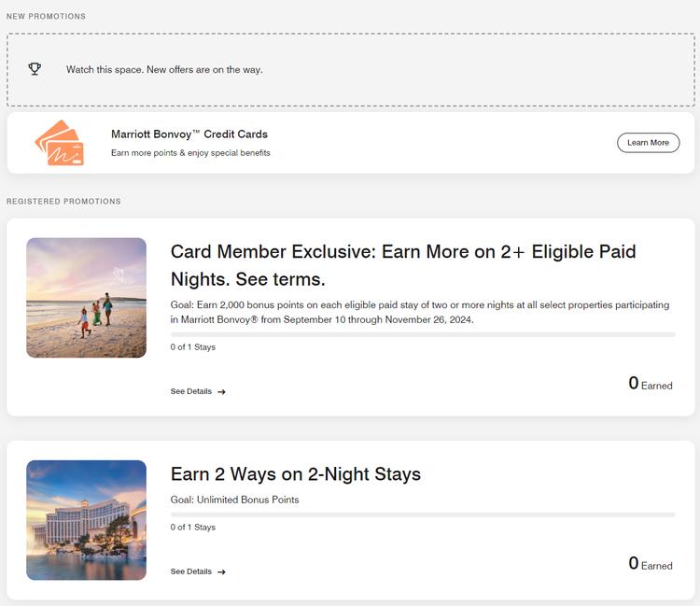
Task: Click the Registered Promotions section label
Action: tap(63, 202)
